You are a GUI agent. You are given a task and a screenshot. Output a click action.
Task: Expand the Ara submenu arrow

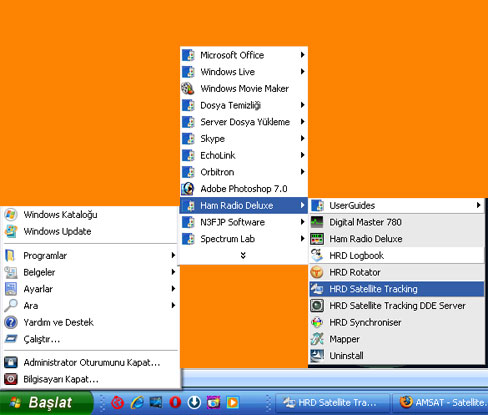173,305
